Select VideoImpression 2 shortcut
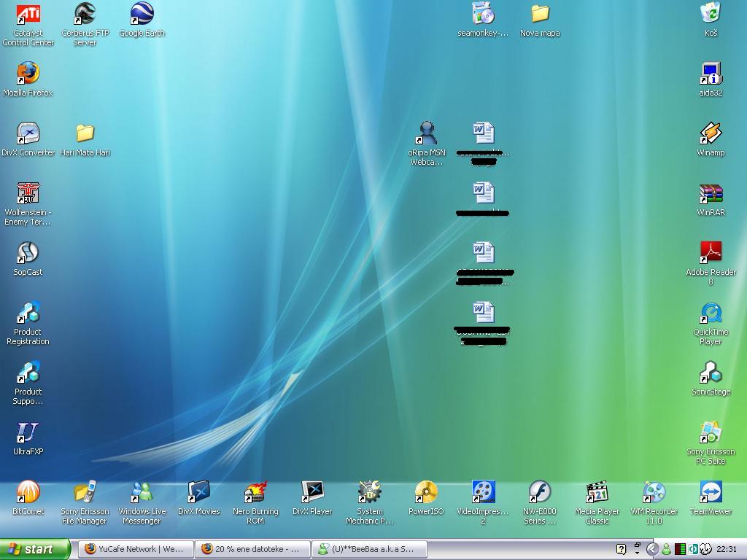Viewport: 747px width, 560px height. point(483,492)
